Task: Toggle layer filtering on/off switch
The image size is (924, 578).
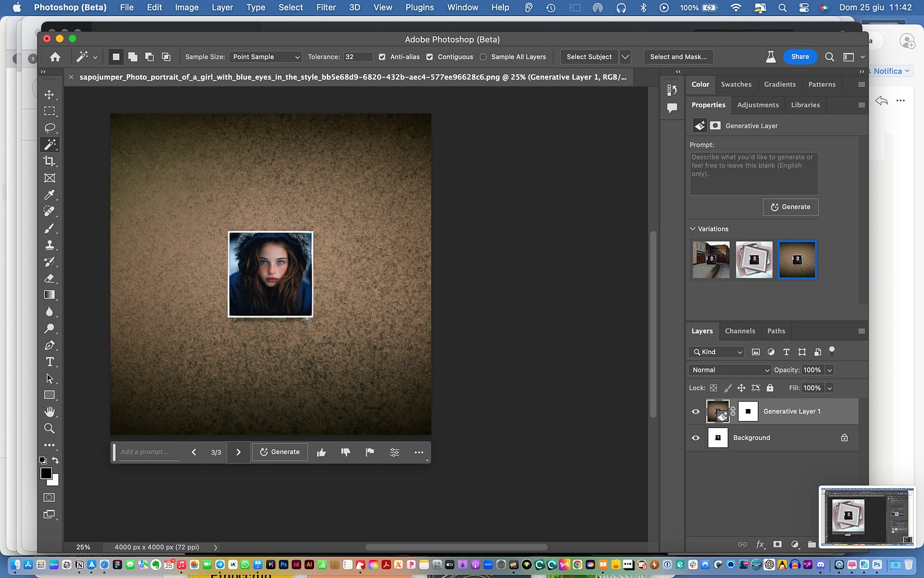Action: (832, 351)
